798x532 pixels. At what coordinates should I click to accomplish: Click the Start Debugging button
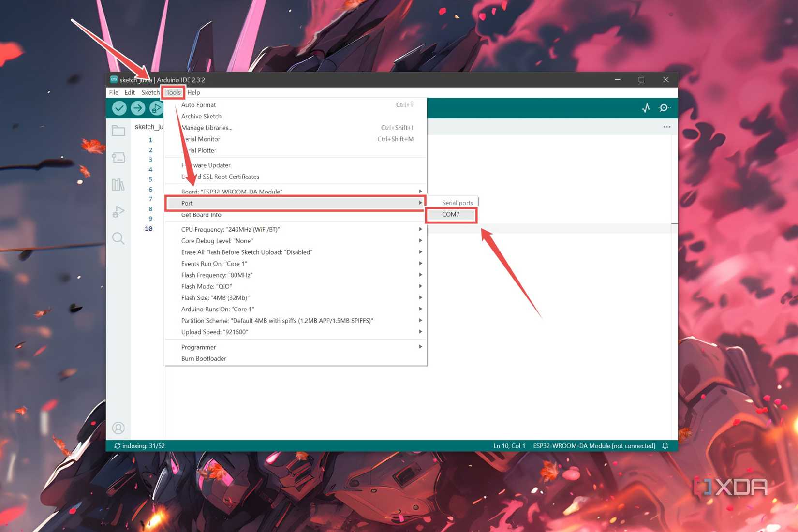pyautogui.click(x=156, y=108)
